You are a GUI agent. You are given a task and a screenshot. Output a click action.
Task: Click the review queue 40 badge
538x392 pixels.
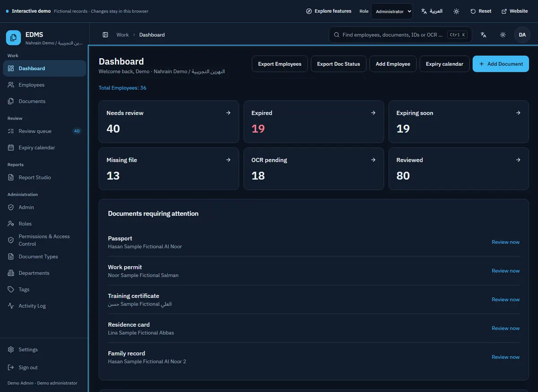(77, 131)
